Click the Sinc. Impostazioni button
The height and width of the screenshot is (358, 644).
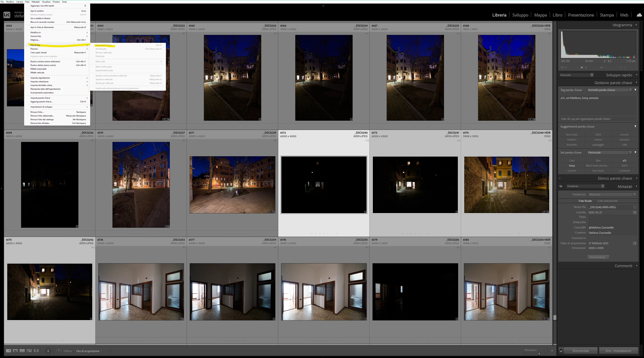[x=618, y=351]
